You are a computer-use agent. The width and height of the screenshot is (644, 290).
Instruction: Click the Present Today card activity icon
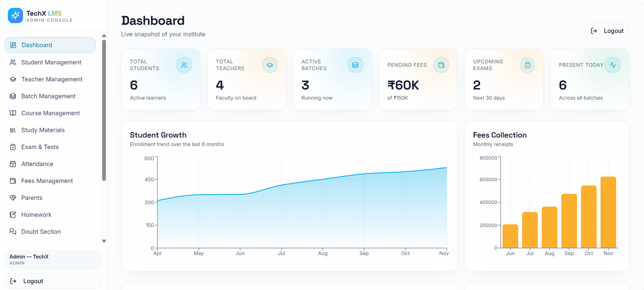pyautogui.click(x=613, y=65)
